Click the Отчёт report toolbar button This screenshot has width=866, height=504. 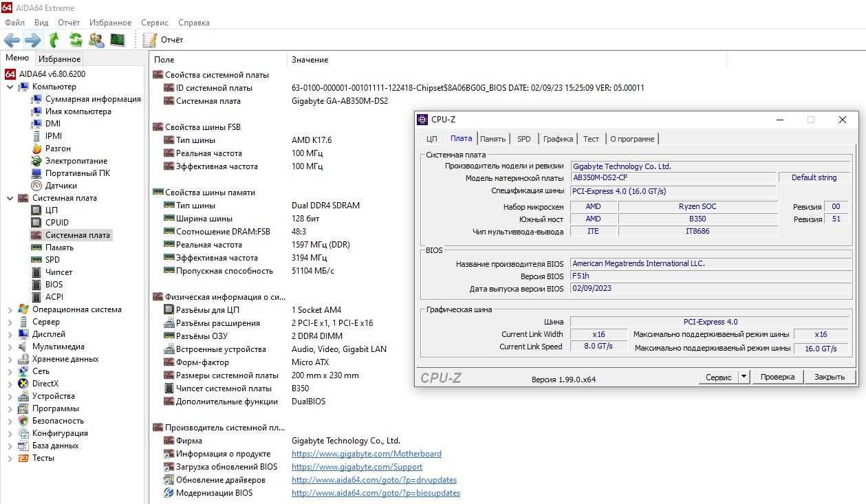(163, 40)
